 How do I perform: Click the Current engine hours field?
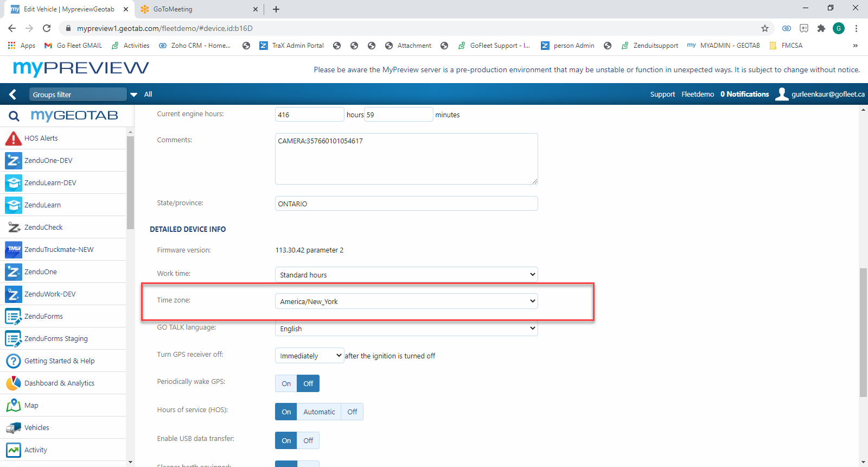pyautogui.click(x=310, y=115)
